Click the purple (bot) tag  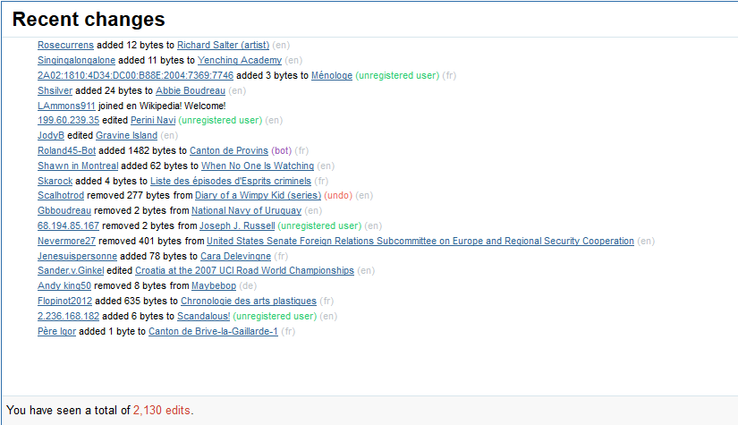click(281, 151)
